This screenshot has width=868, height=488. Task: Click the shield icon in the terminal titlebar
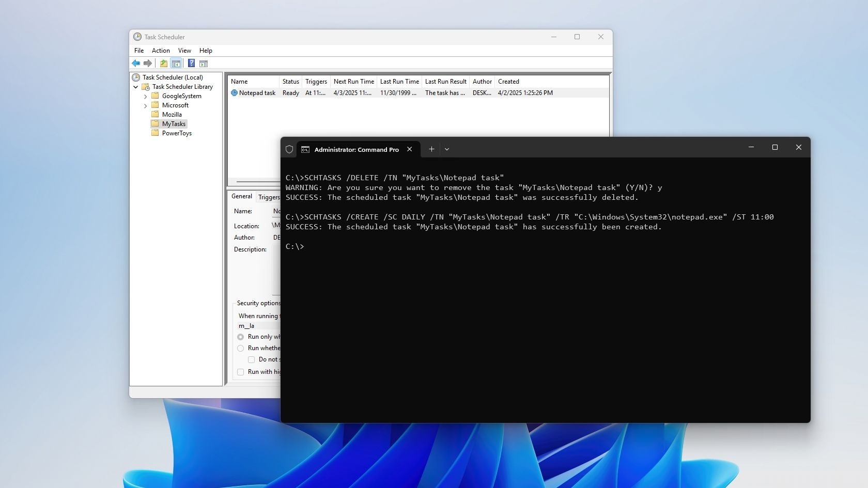click(x=289, y=149)
